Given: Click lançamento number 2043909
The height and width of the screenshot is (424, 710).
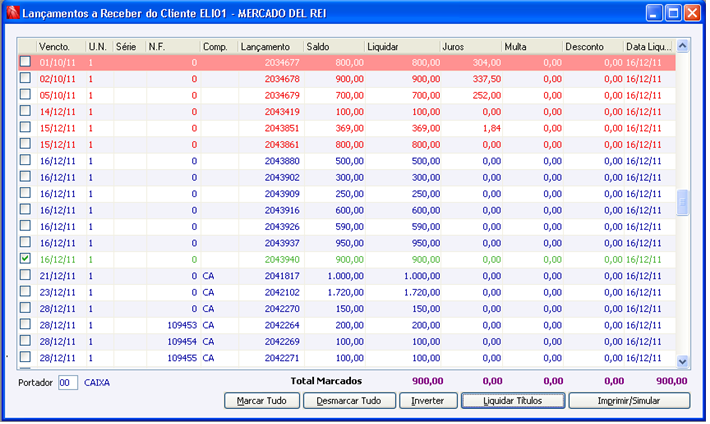Looking at the screenshot, I should [282, 194].
